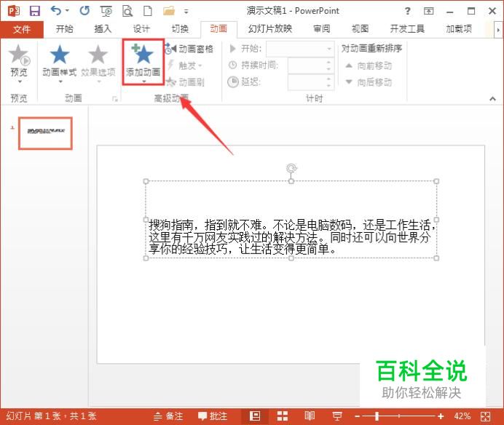Toggle the 批注 comments pane

[x=213, y=416]
